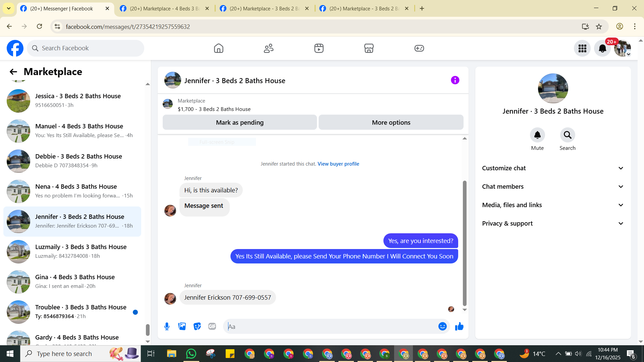This screenshot has height=362, width=644.
Task: Search in conversation using magnifier icon
Action: (568, 135)
